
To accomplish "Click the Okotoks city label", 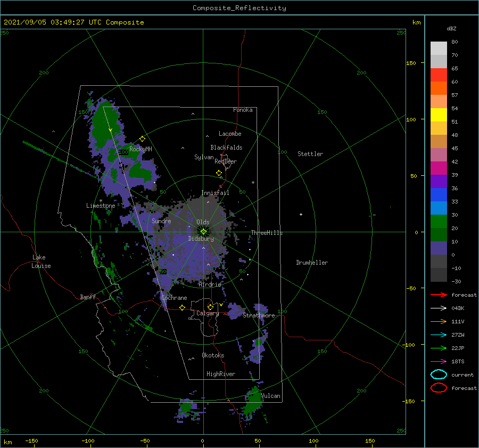I will click(x=213, y=355).
